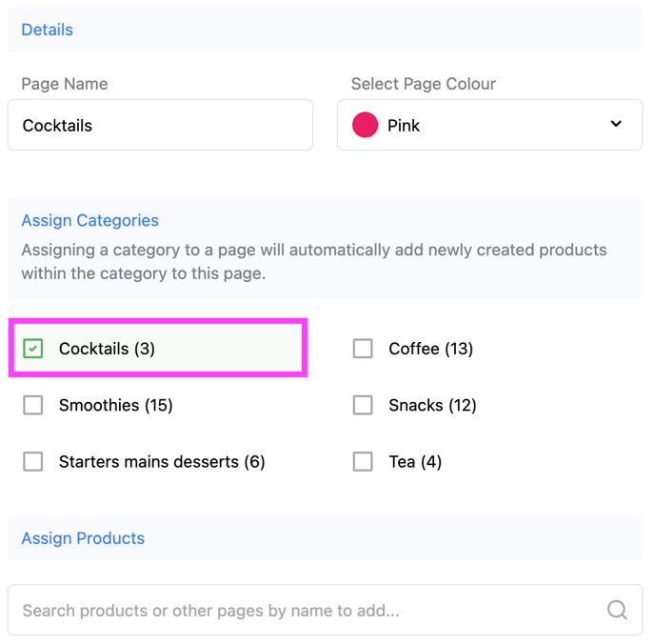Click the Details section header

[48, 30]
